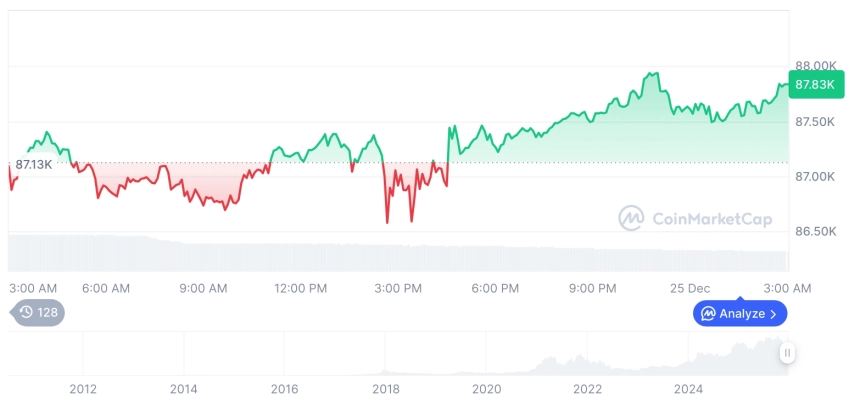Click the 25 Dec date marker

point(690,288)
